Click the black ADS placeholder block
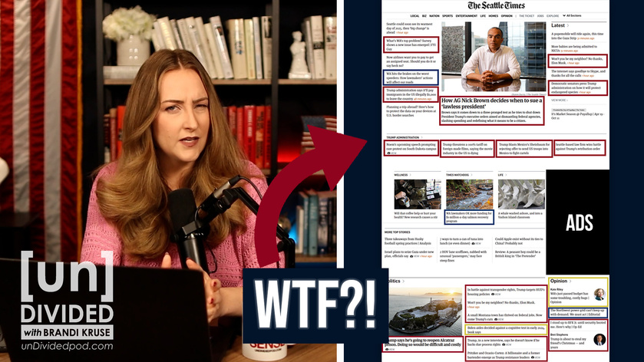Image resolution: width=644 pixels, height=362 pixels. 578,222
